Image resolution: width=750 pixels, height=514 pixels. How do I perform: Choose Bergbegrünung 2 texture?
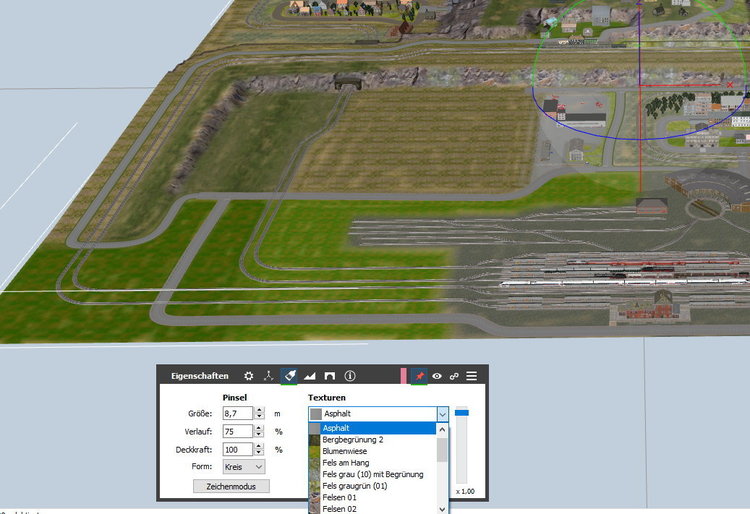coord(373,439)
